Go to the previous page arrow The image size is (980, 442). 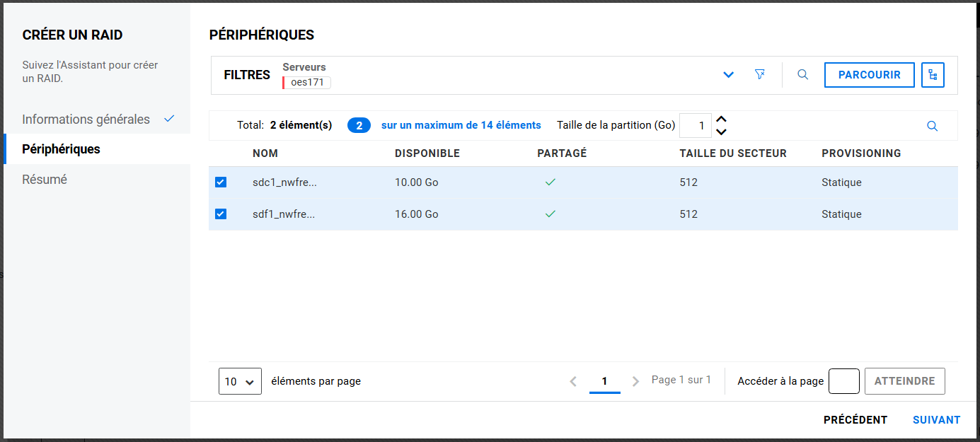point(573,381)
